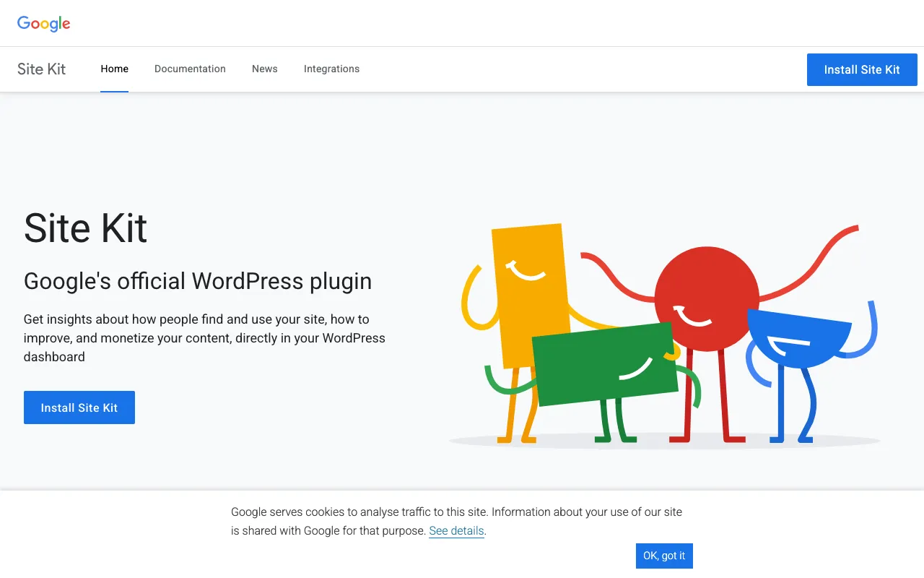The height and width of the screenshot is (578, 924).
Task: Dismiss the cookie notice with OK, got it
Action: tap(664, 556)
